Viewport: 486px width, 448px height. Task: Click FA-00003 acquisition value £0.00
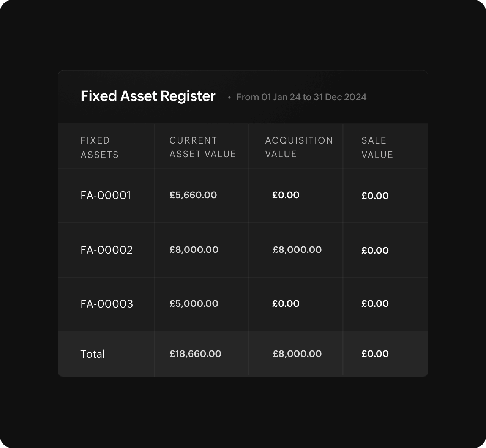coord(286,304)
